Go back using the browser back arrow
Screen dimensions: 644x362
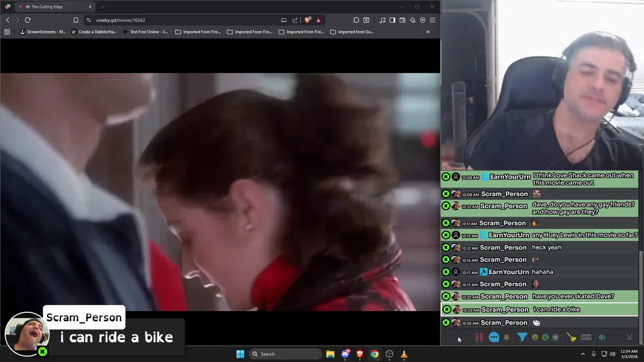[x=8, y=20]
